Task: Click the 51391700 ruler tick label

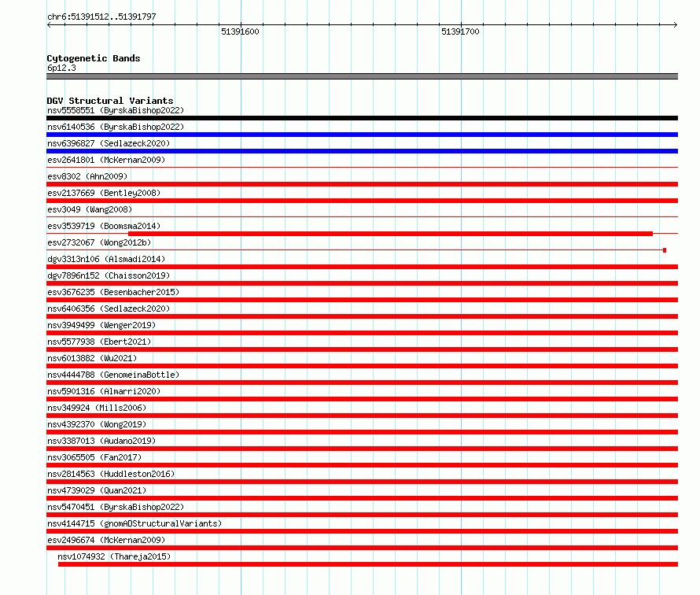Action: click(x=460, y=31)
